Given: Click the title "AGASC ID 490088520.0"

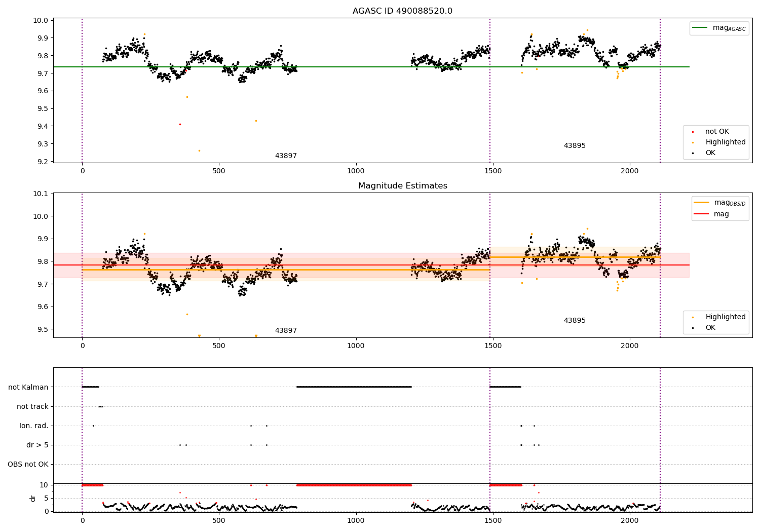Looking at the screenshot, I should pos(402,11).
